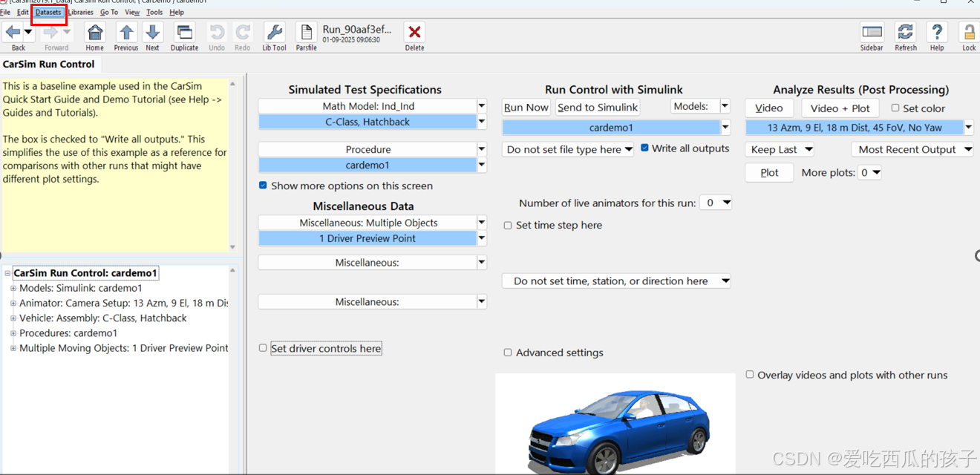The image size is (980, 475).
Task: Open the C-Class, Hatchback dropdown arrow
Action: point(482,122)
